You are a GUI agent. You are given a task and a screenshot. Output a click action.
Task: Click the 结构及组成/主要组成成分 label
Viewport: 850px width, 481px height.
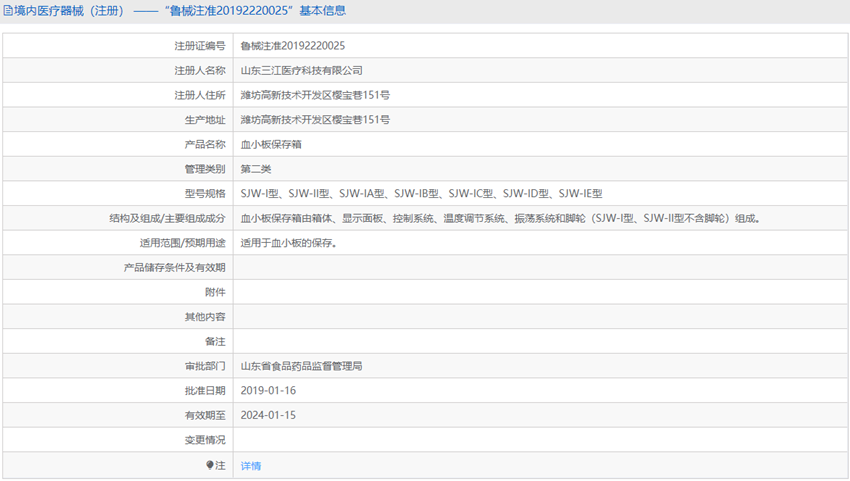pos(167,219)
